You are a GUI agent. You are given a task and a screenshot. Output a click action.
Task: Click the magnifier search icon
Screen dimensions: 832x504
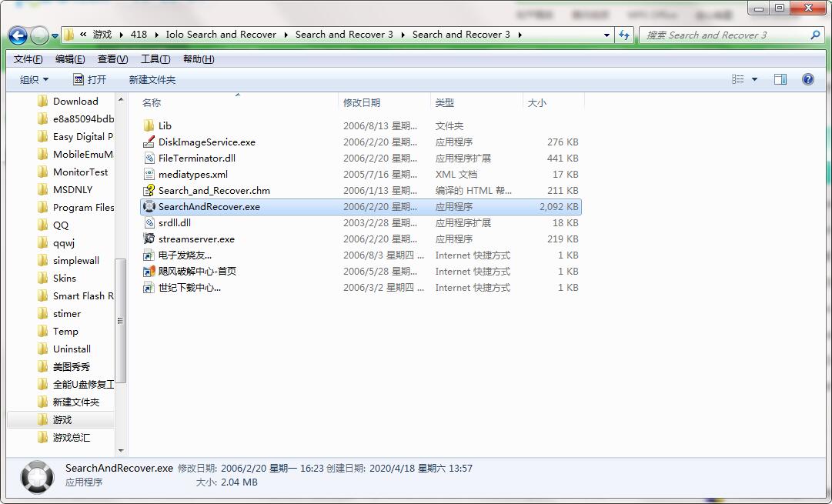(x=815, y=35)
